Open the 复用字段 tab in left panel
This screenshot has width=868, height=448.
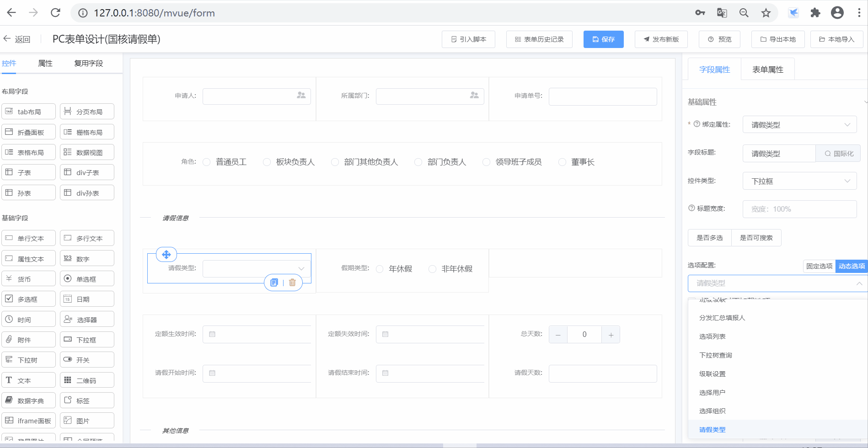[89, 64]
